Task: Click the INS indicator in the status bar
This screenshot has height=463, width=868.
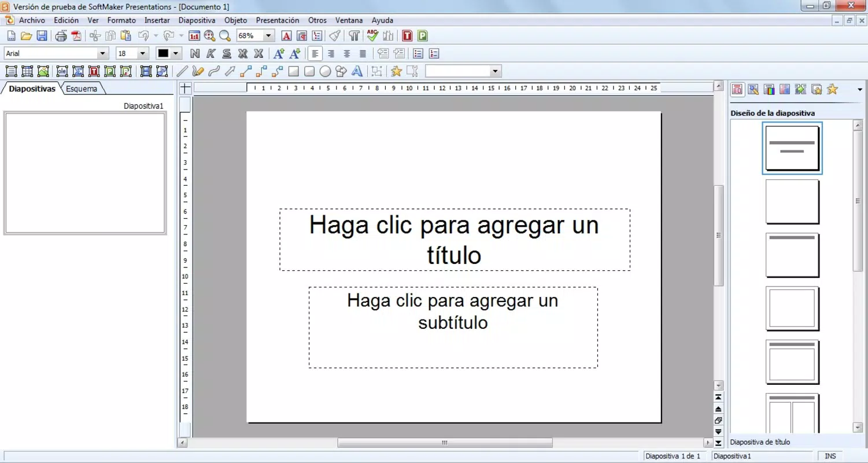Action: tap(830, 456)
